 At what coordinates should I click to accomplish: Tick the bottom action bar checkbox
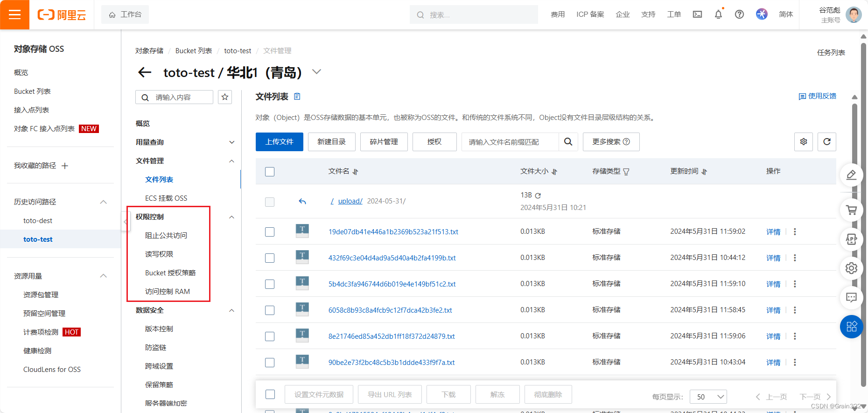coord(270,394)
